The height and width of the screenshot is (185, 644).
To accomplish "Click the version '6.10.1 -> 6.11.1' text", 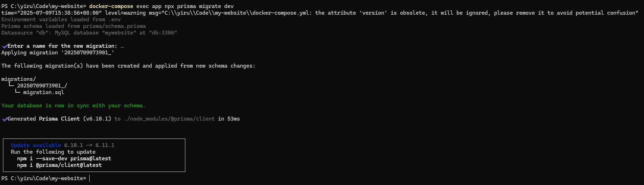I will point(89,145).
